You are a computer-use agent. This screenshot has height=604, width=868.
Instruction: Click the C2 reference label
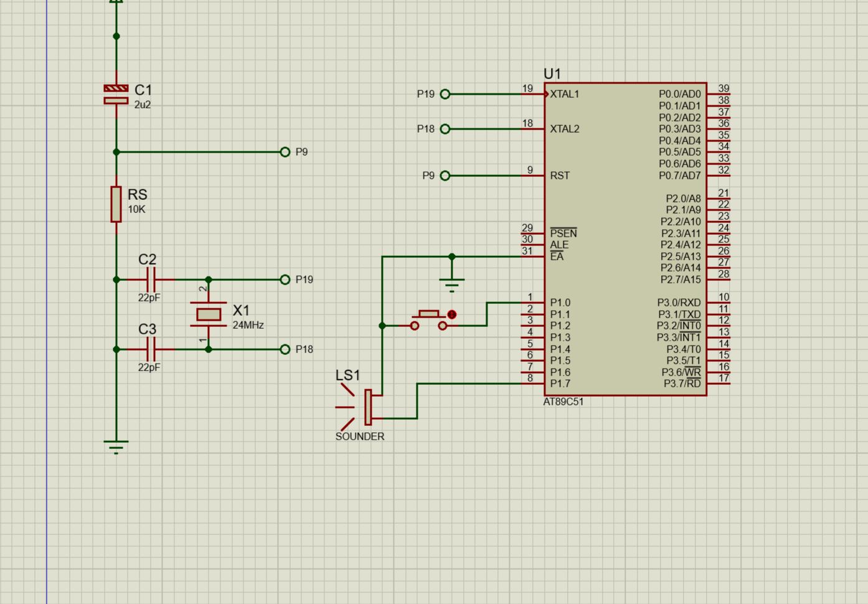(148, 259)
